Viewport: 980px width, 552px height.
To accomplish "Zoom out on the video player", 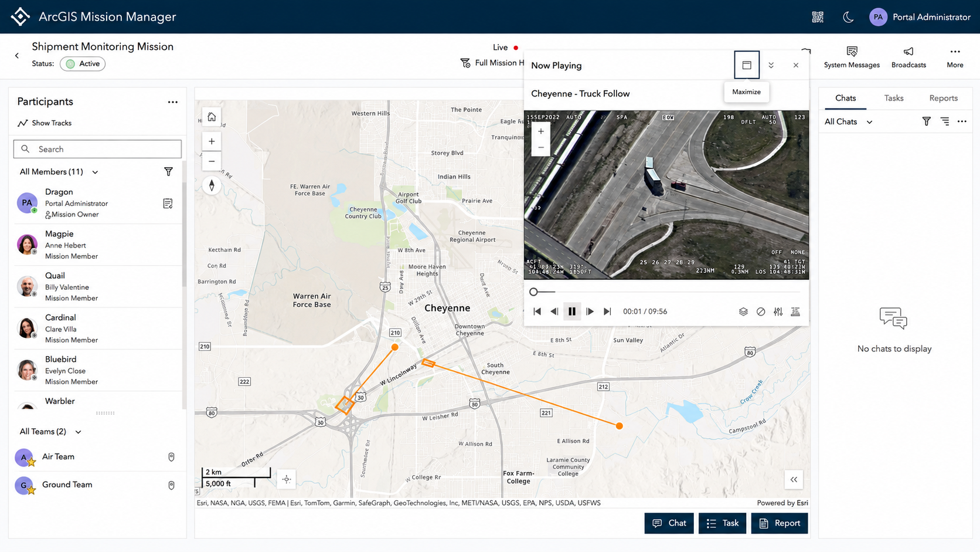I will [x=541, y=147].
